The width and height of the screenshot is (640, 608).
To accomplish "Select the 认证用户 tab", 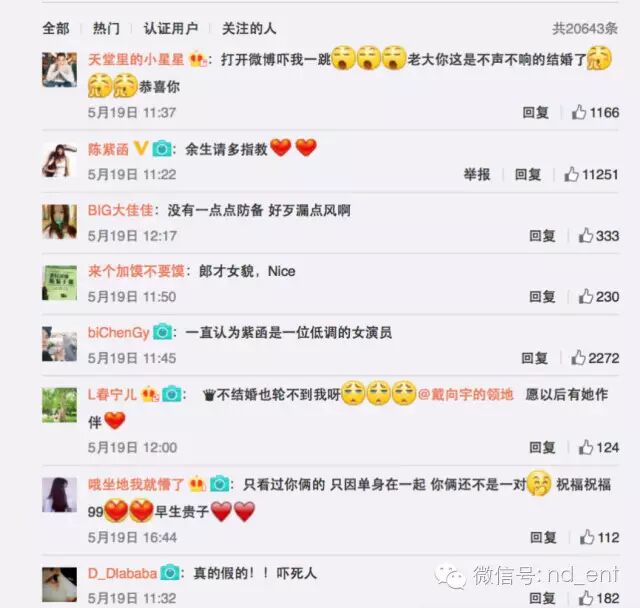I will tap(171, 29).
